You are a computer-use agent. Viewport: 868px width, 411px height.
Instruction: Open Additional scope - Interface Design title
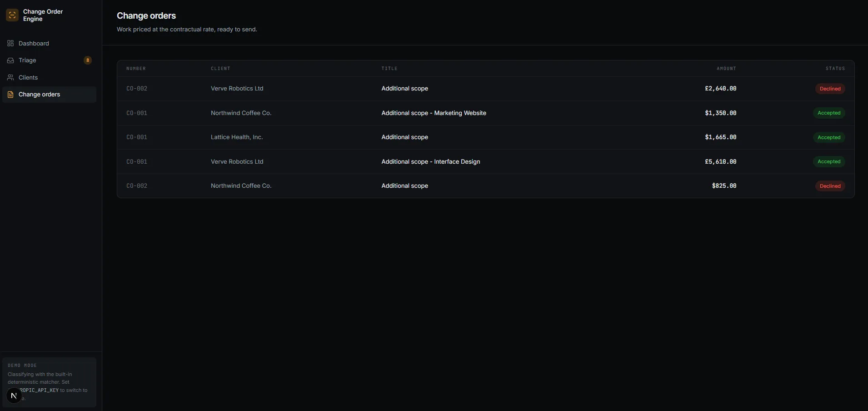click(x=430, y=161)
